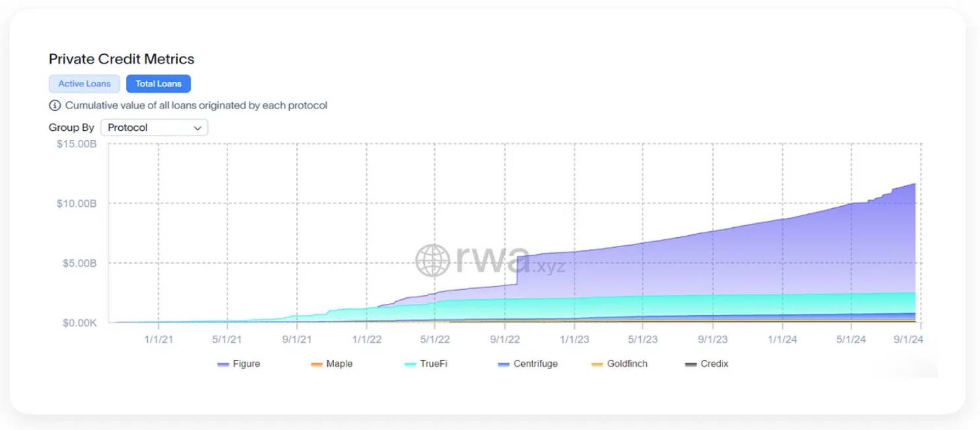
Task: Click the 9/1/24 x-axis date label
Action: tap(908, 340)
